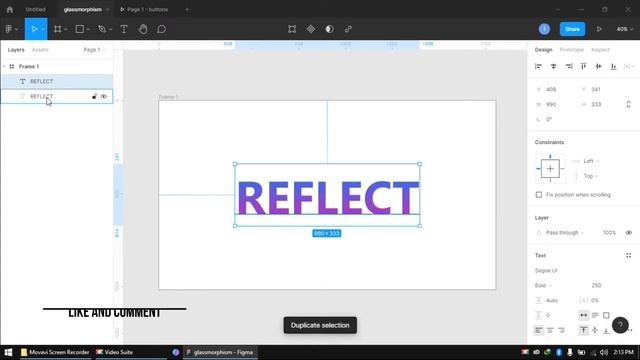Screen dimensions: 640x360
Task: Select the Rectangle shape tool
Action: (80, 29)
